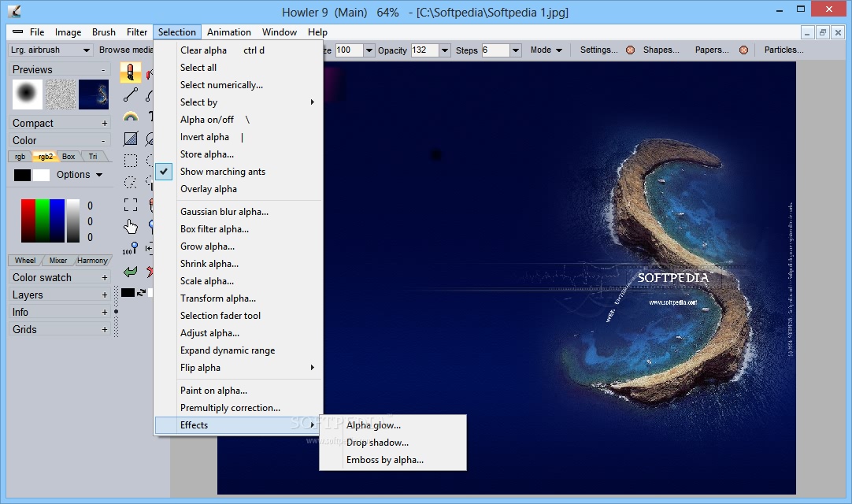Click the orange icon beside Settings
852x504 pixels.
[630, 50]
